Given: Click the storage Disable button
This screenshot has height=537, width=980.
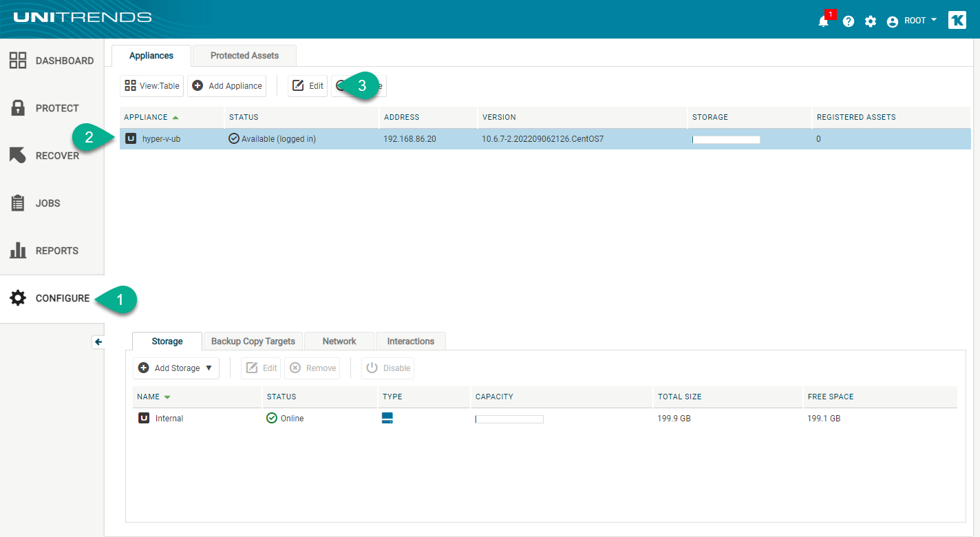Looking at the screenshot, I should [388, 368].
